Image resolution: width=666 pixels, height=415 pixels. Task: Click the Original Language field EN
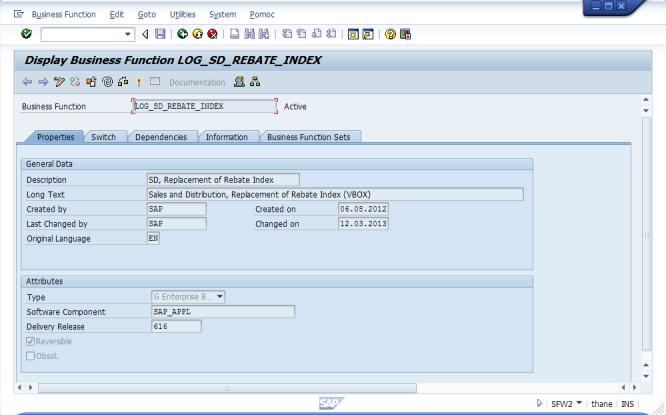[153, 238]
